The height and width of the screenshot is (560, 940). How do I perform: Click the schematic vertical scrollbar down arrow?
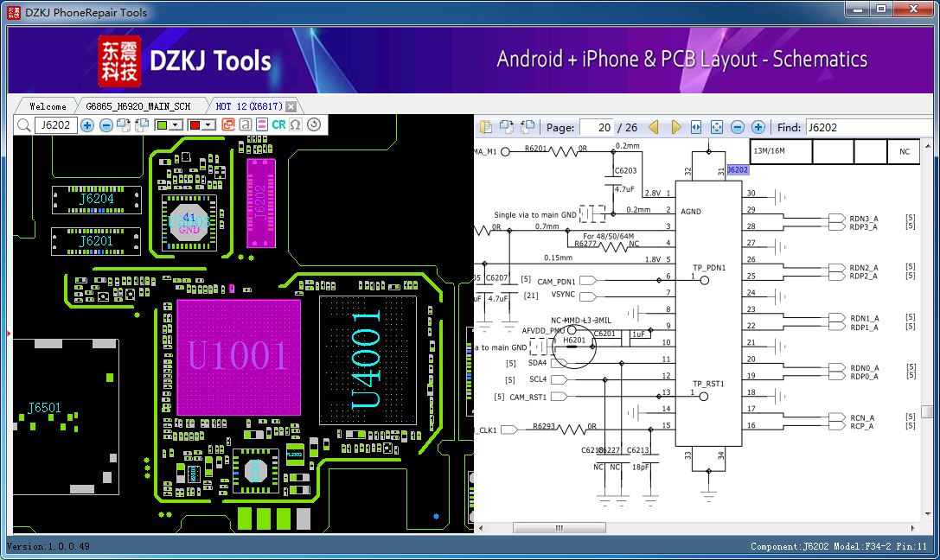pyautogui.click(x=927, y=513)
